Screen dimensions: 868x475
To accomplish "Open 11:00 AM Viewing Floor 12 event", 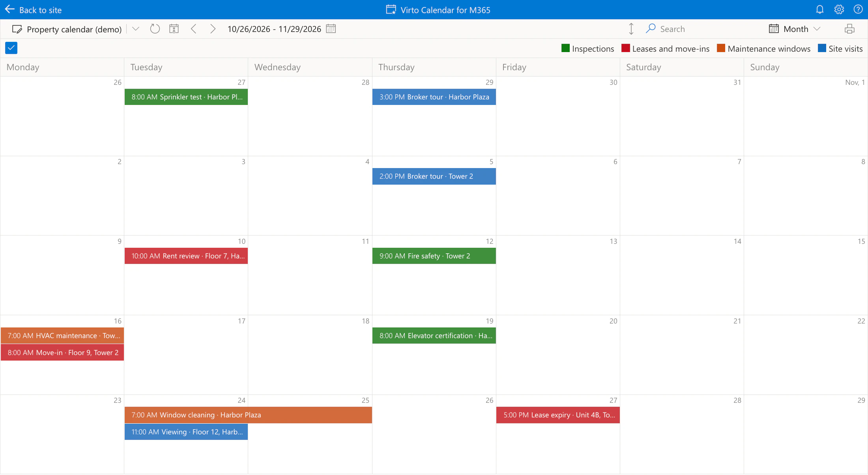I will click(x=186, y=432).
